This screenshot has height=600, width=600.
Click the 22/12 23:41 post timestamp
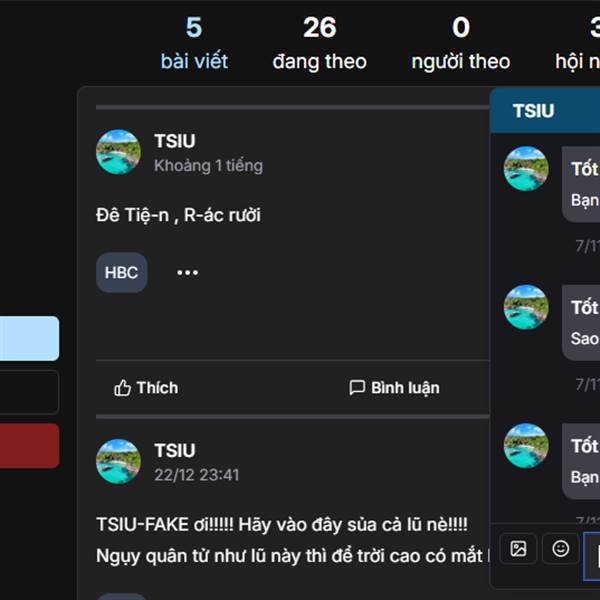197,475
